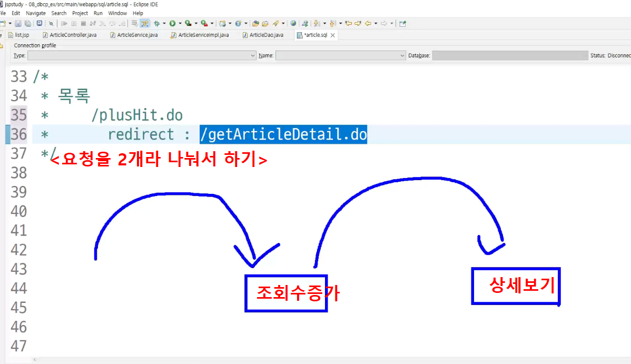Switch to the ArticleService.java tab
The height and width of the screenshot is (364, 631).
134,35
